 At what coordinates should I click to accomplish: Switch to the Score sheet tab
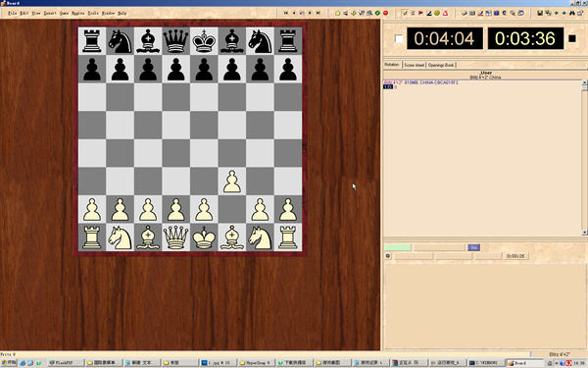(x=414, y=65)
